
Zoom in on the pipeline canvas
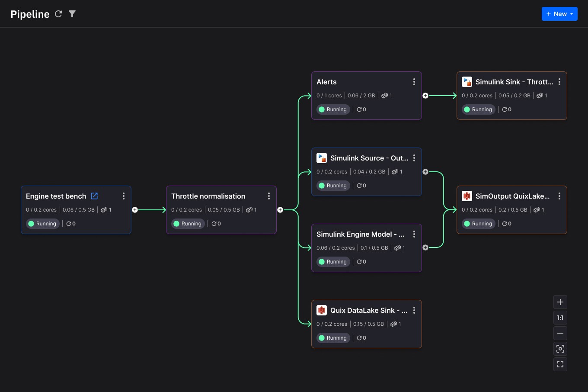pos(560,302)
